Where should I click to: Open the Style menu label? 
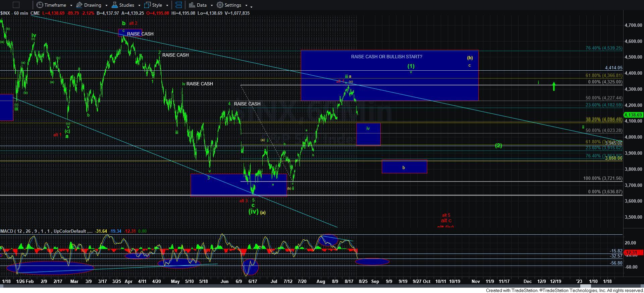point(157,5)
